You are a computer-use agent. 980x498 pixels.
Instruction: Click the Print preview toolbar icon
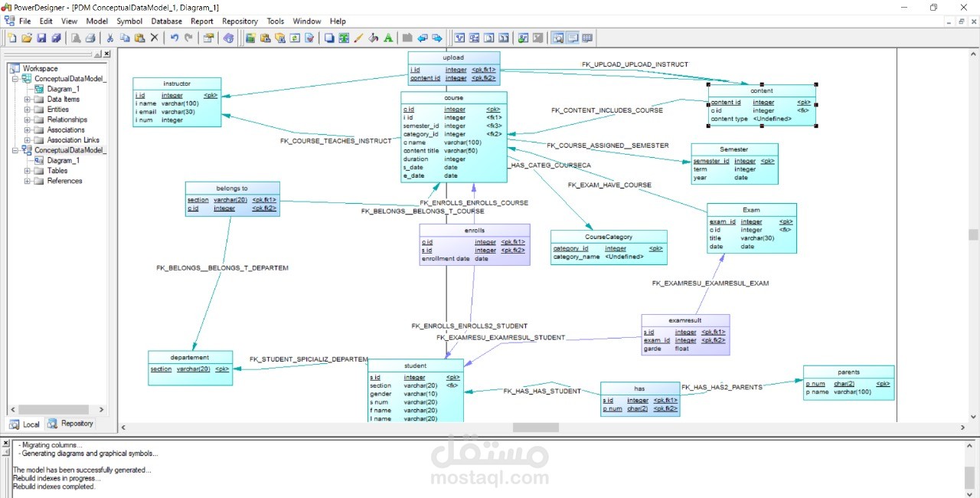[x=76, y=38]
